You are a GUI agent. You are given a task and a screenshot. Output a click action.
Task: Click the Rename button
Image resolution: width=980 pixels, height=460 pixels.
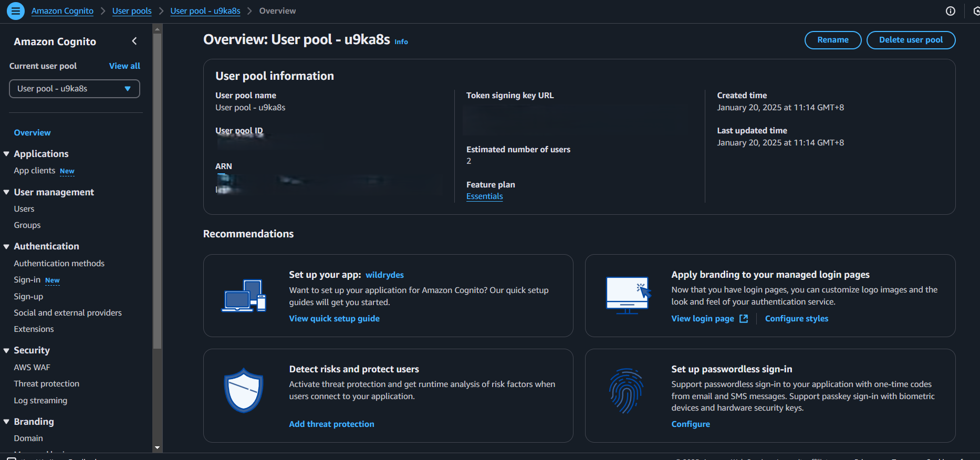[833, 40]
